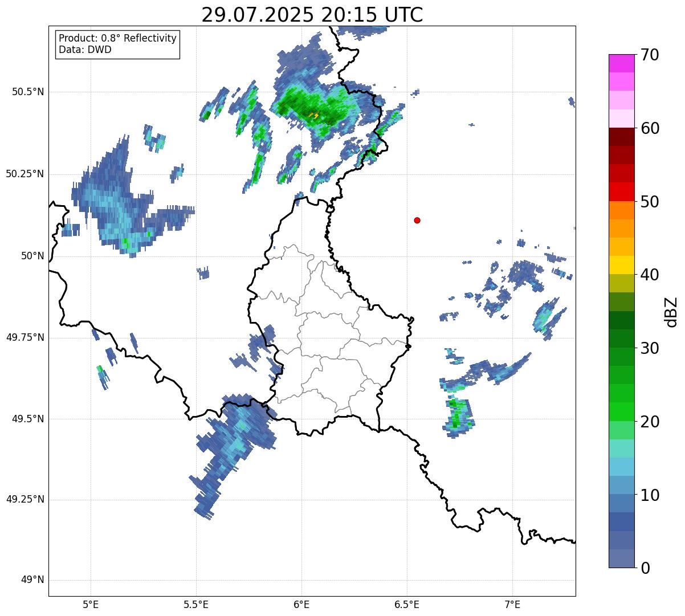Click the "Data: DWD" label
The height and width of the screenshot is (616, 685).
pyautogui.click(x=85, y=50)
